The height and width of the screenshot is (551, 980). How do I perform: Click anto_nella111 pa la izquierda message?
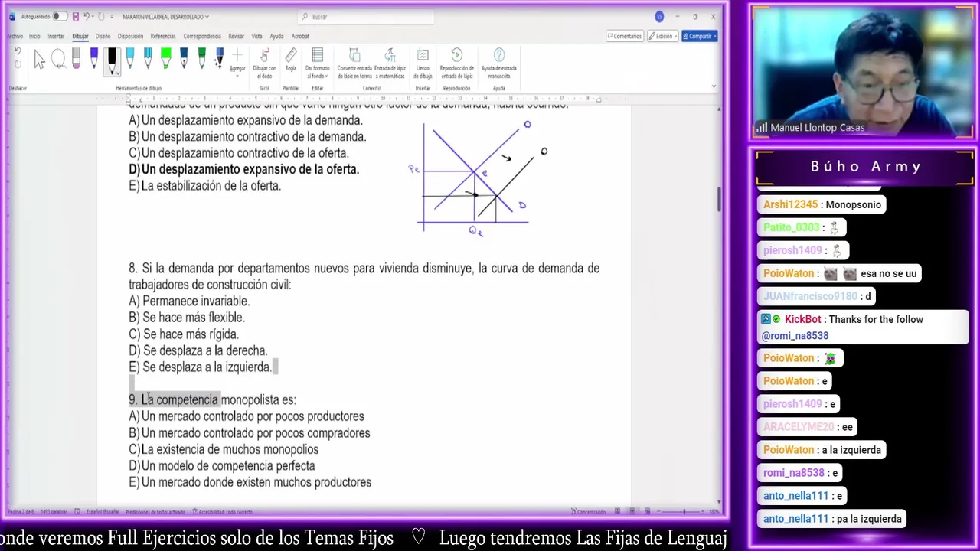[x=832, y=519]
